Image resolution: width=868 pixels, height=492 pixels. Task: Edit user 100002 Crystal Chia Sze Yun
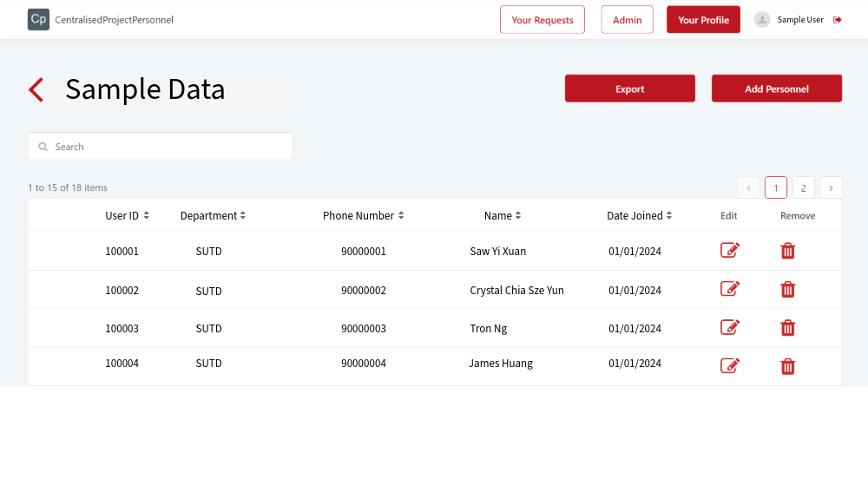tap(730, 289)
